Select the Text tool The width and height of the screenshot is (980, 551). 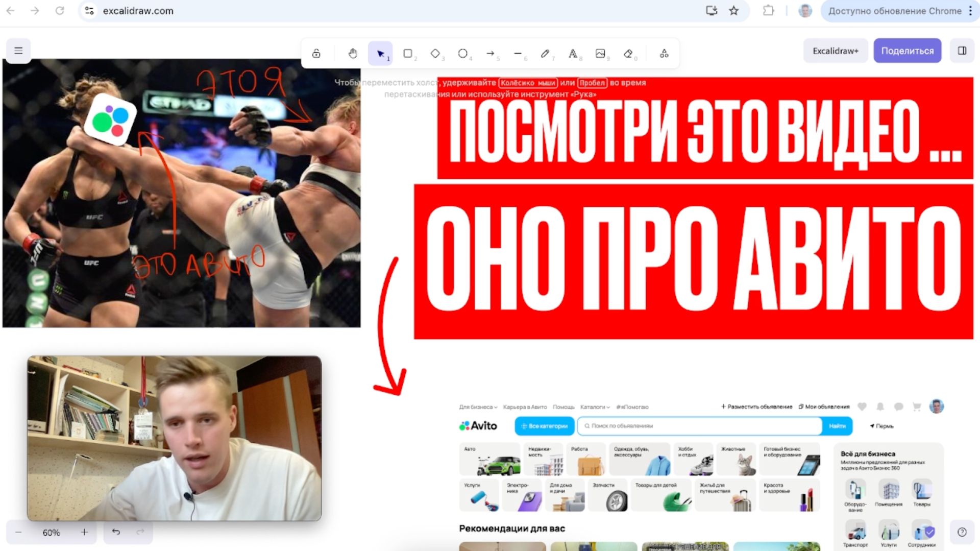point(573,53)
